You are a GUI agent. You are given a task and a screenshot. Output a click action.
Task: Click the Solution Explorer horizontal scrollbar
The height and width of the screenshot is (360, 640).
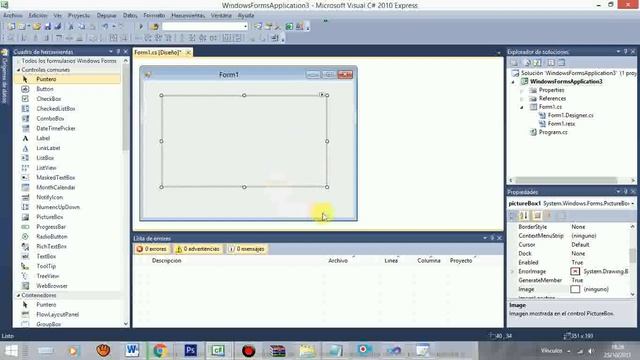573,180
